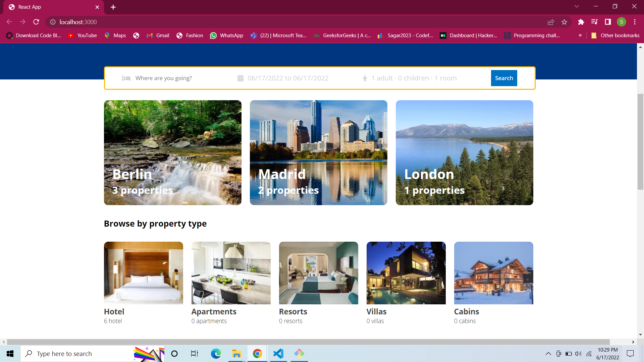Image resolution: width=644 pixels, height=362 pixels.
Task: Expand the hidden bookmarks overflow chevron
Action: tap(580, 35)
